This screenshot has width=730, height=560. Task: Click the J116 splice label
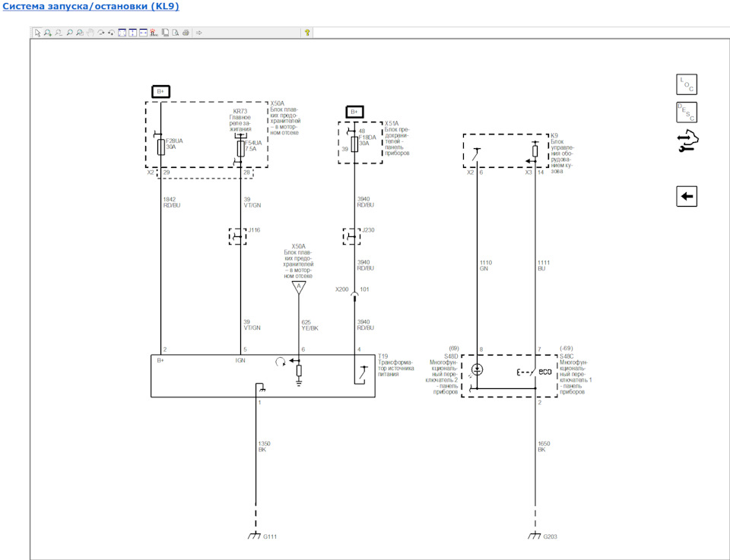click(254, 229)
